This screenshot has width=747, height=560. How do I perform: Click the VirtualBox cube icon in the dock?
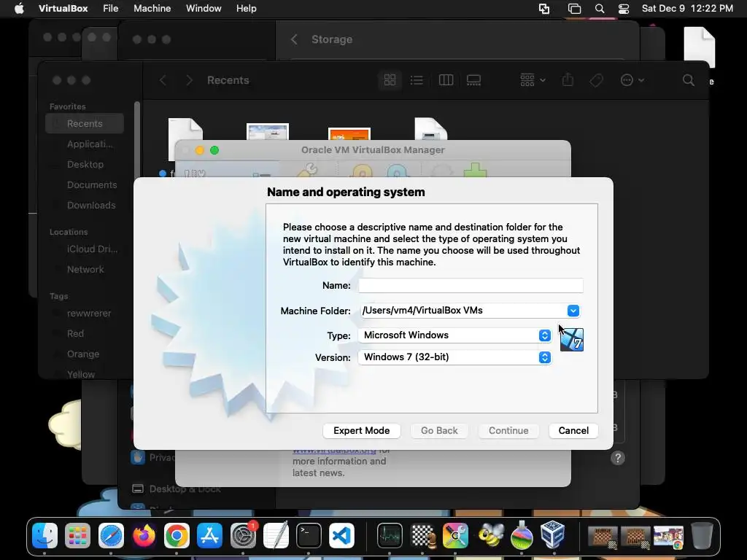click(553, 534)
